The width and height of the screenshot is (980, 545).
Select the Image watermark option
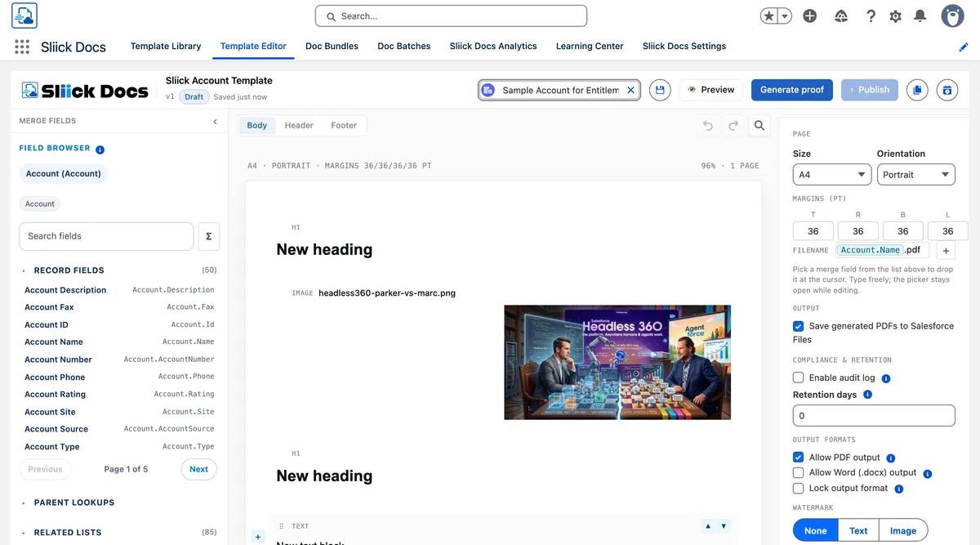(903, 530)
